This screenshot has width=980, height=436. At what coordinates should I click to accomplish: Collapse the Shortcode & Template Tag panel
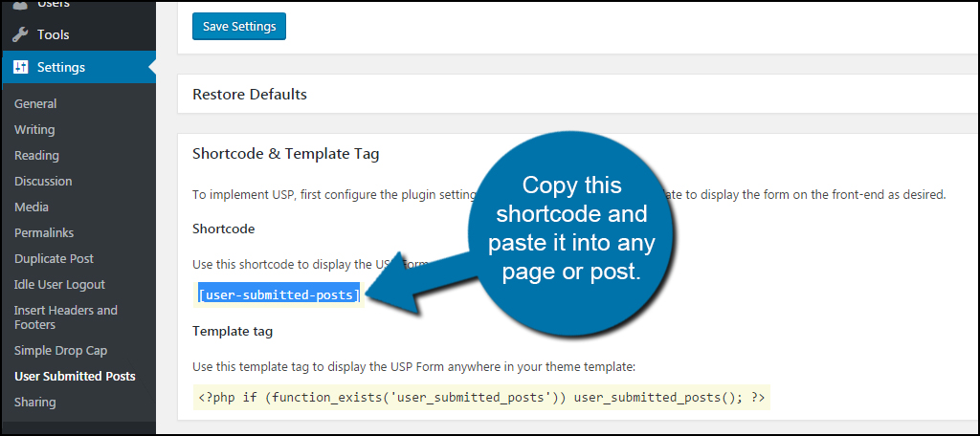[x=285, y=154]
